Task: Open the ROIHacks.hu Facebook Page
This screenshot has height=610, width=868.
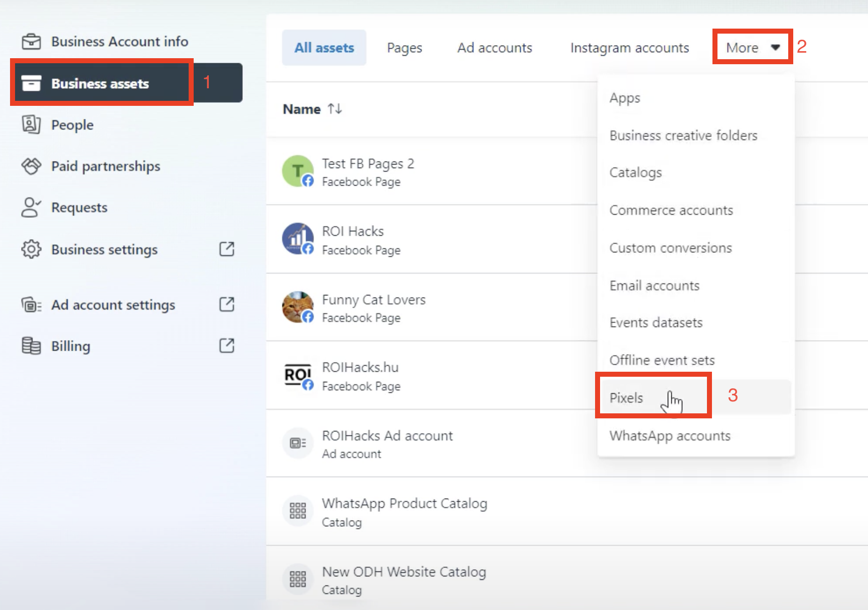Action: 360,367
